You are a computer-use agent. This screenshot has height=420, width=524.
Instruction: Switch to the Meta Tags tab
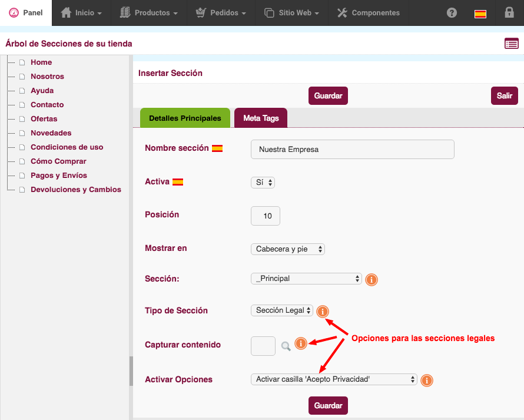coord(261,118)
